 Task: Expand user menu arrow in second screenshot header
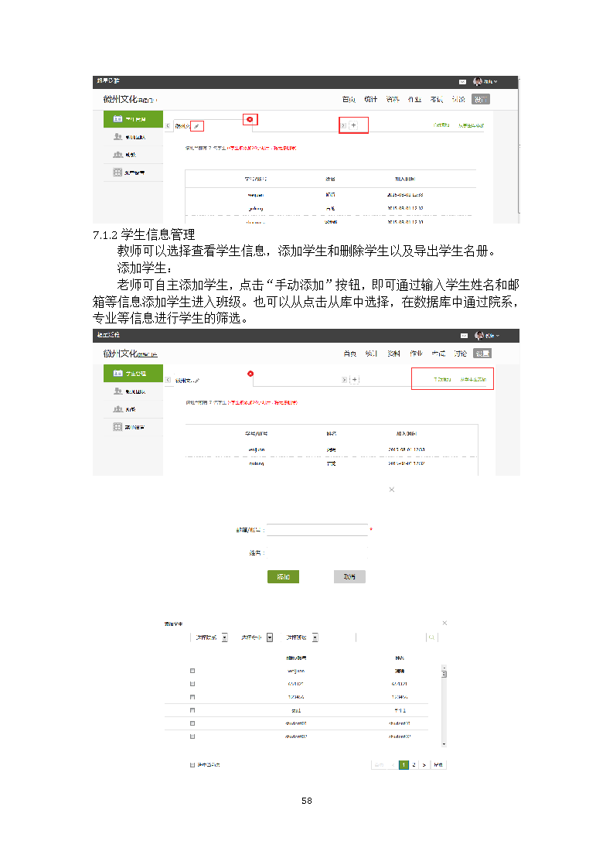coord(497,336)
